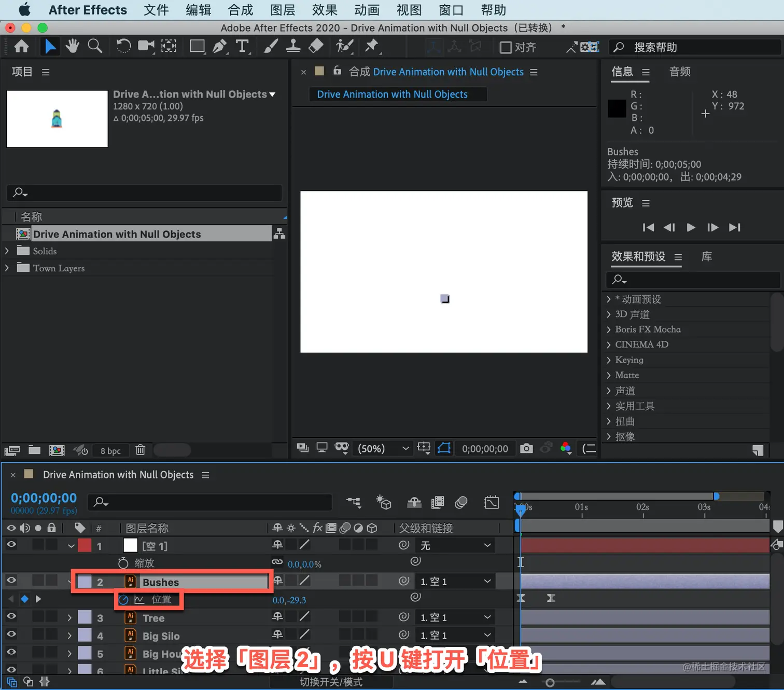This screenshot has width=784, height=690.
Task: Toggle Draft 3D icon in timeline
Action: (x=384, y=502)
